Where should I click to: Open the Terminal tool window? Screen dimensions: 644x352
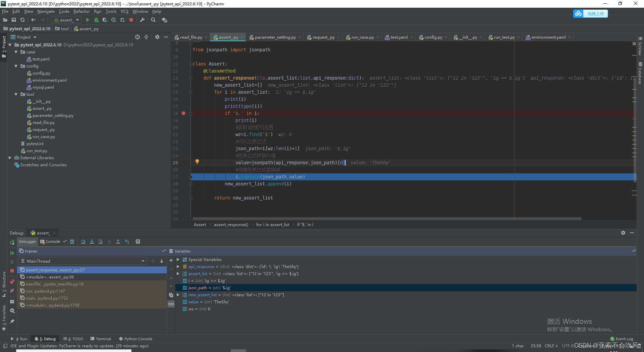100,339
